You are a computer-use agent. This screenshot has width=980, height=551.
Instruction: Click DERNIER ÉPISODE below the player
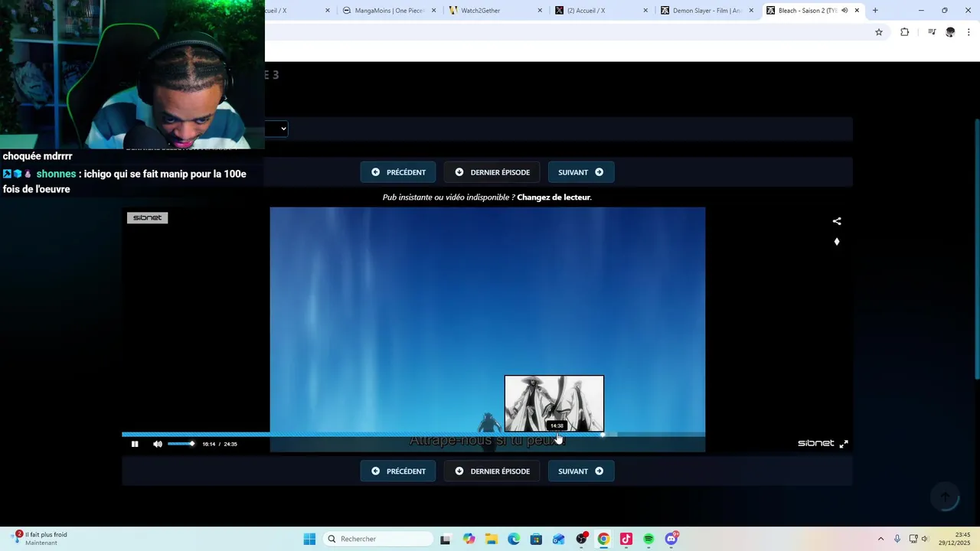[x=492, y=471]
